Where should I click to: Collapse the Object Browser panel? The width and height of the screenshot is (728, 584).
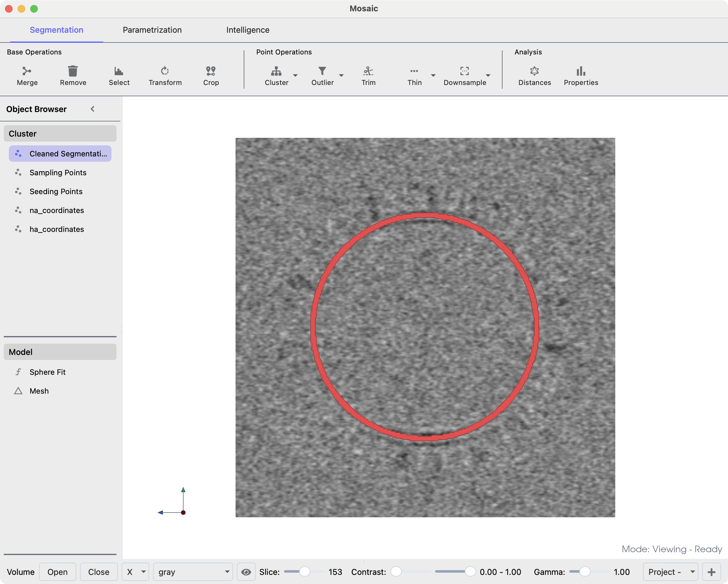tap(93, 109)
